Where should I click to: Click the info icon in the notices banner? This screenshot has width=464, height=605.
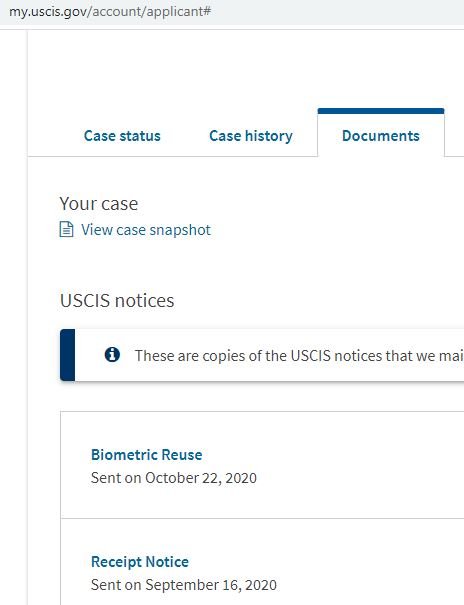(112, 355)
